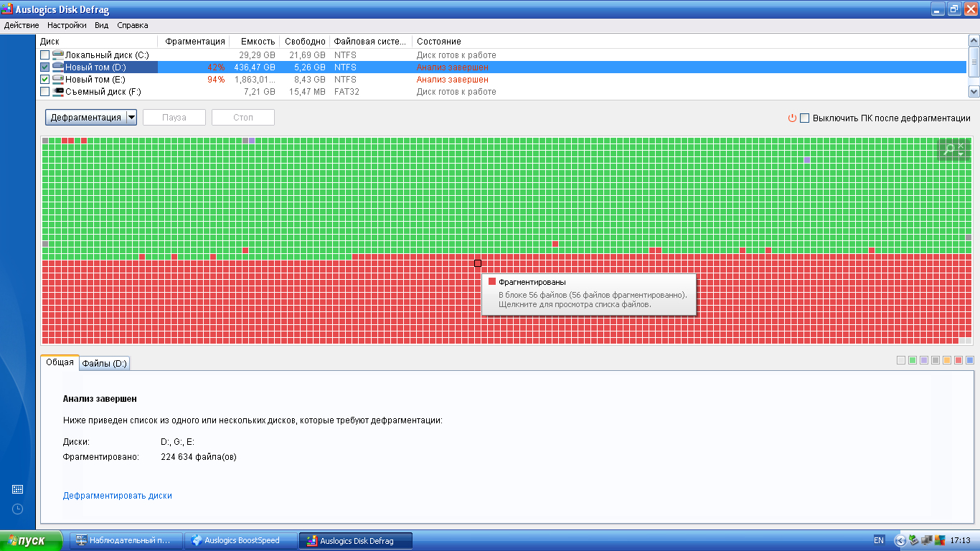
Task: Click the removable disk F: drive icon
Action: tap(58, 92)
